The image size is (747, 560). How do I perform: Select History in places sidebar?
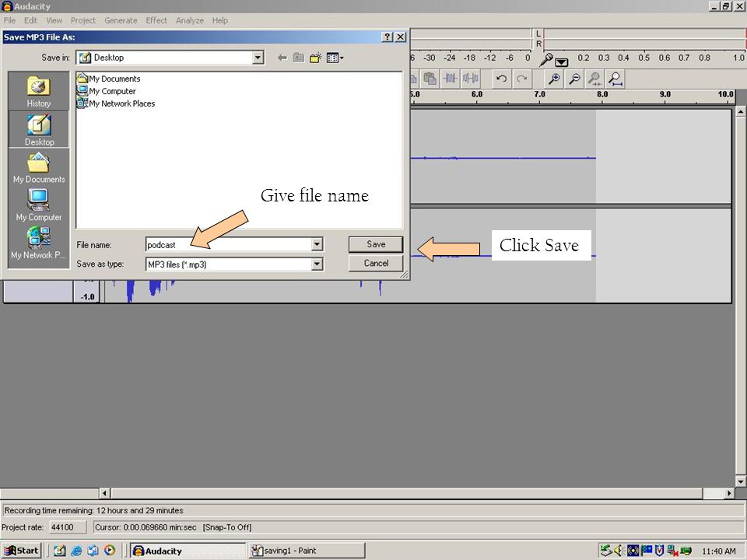[x=39, y=92]
